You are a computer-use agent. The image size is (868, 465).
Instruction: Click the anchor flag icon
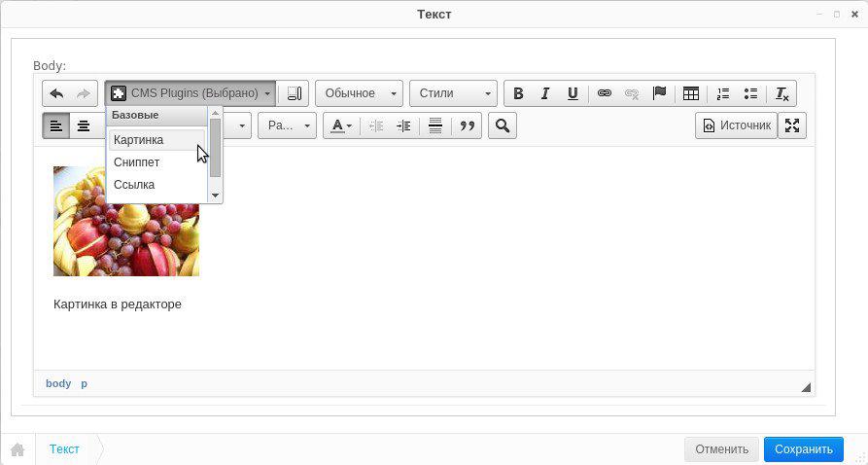tap(659, 93)
